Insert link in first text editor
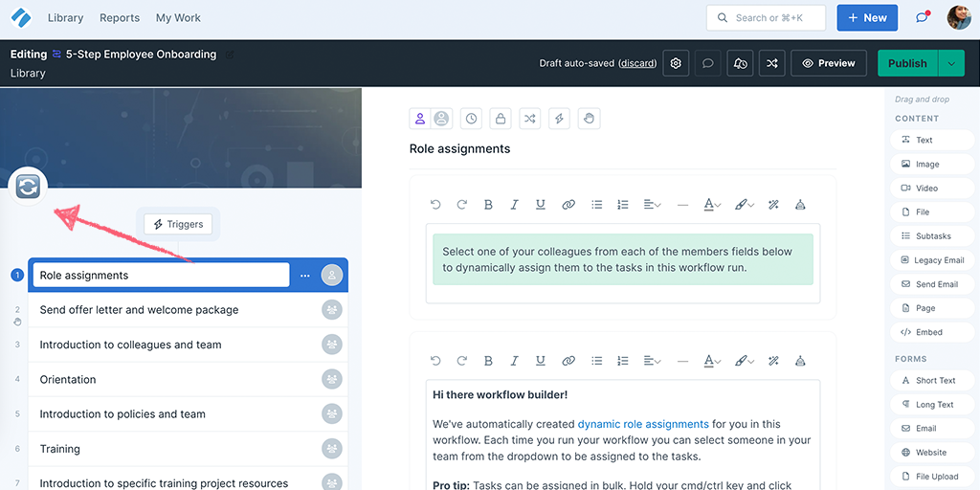Screen dimensions: 980x490 [x=568, y=205]
